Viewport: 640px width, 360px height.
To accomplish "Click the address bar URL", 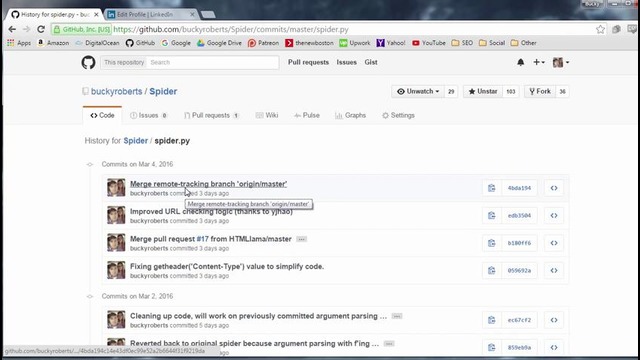I will (231, 29).
